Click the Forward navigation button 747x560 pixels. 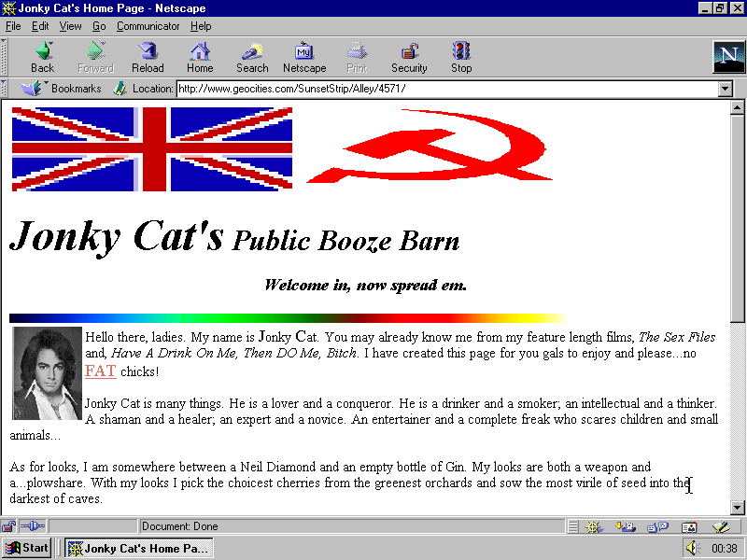click(x=95, y=58)
